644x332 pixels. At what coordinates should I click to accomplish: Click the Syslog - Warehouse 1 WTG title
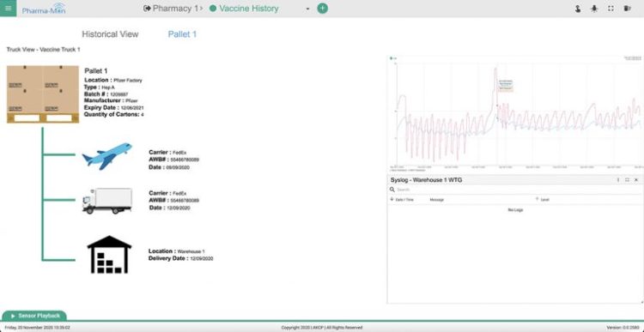[x=426, y=180]
